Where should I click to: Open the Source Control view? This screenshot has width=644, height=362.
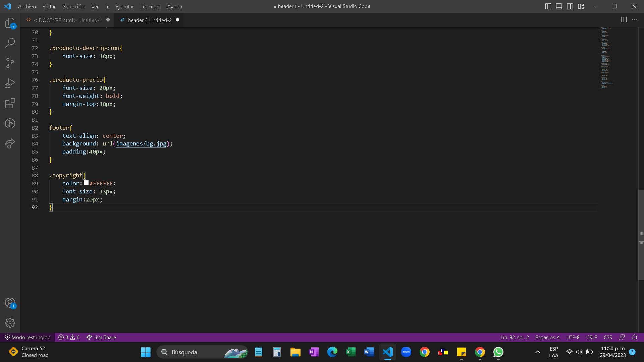[x=10, y=63]
